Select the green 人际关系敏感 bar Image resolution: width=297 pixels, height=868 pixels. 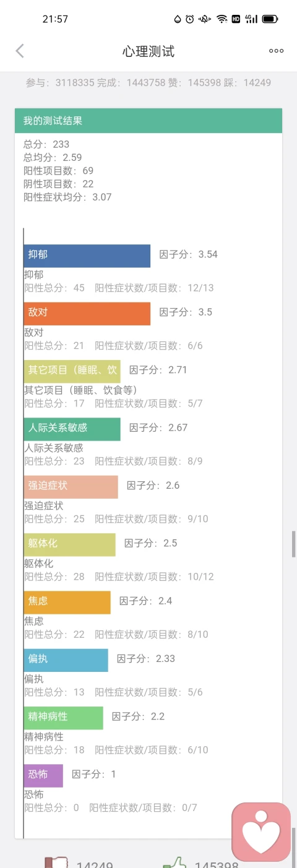[72, 429]
